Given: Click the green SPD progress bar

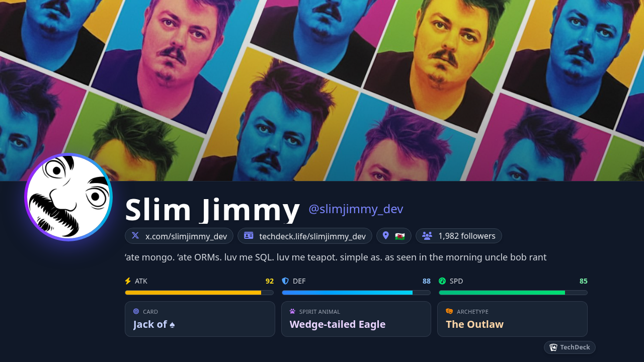Looking at the screenshot, I should (x=513, y=293).
